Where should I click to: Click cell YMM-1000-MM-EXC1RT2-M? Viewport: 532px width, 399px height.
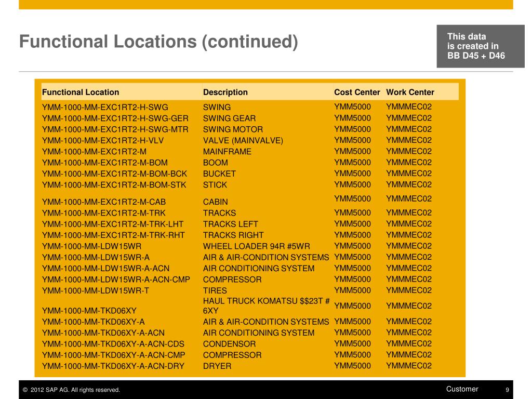[95, 152]
